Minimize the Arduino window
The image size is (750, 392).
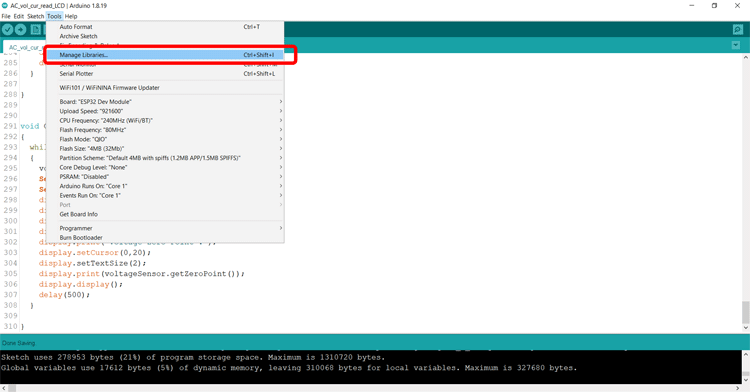[691, 6]
